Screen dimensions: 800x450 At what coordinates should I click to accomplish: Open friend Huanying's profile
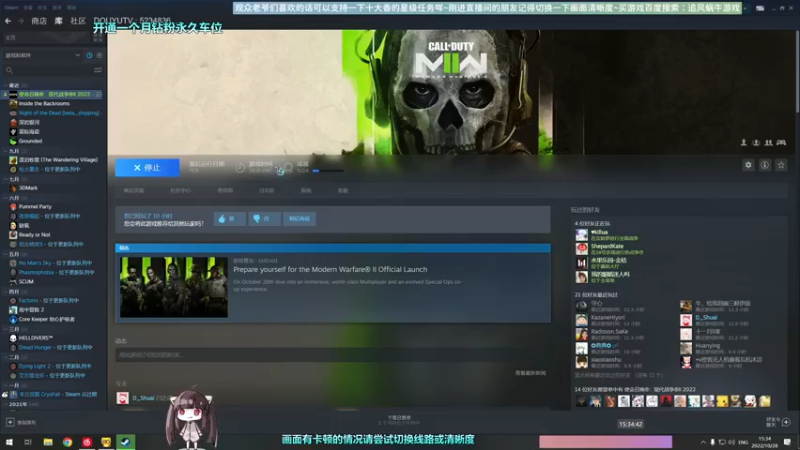click(707, 345)
